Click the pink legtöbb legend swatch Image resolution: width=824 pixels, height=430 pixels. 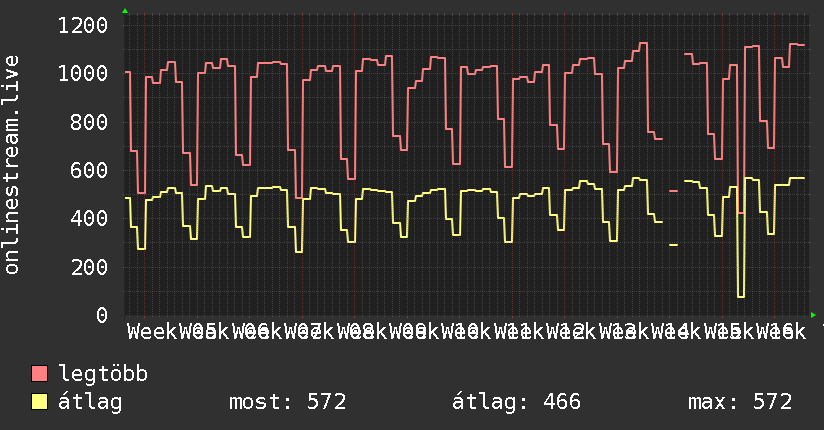[x=39, y=374]
